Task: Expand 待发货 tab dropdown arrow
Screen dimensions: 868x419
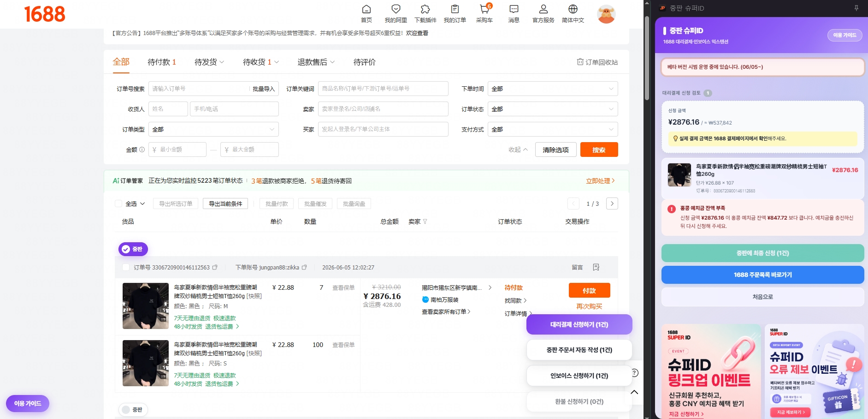Action: [222, 62]
